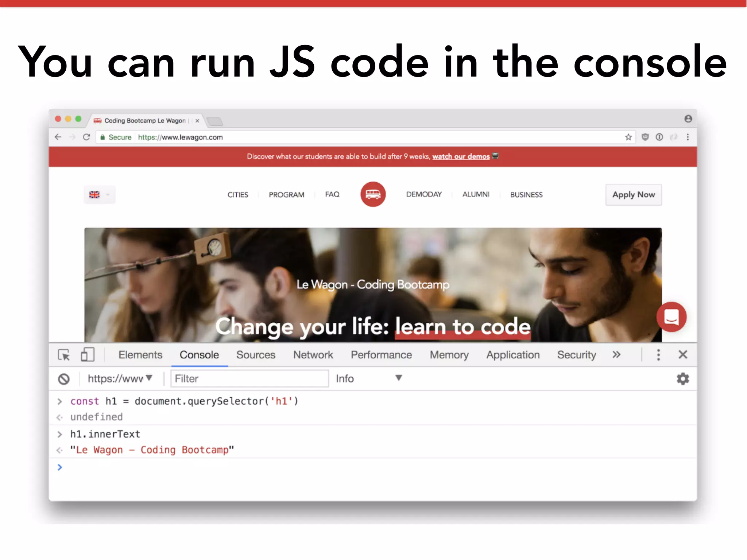Click the faded extension icon beside menu
Viewport: 747px width, 560px height.
click(673, 137)
